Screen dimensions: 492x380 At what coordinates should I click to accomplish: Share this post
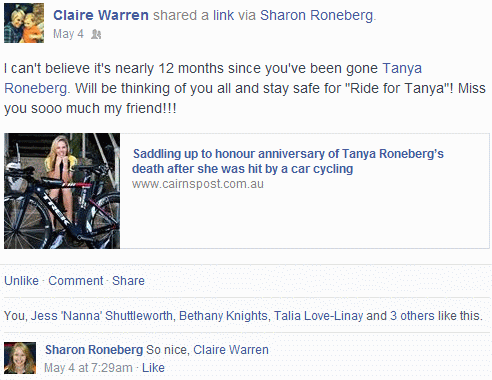point(128,281)
